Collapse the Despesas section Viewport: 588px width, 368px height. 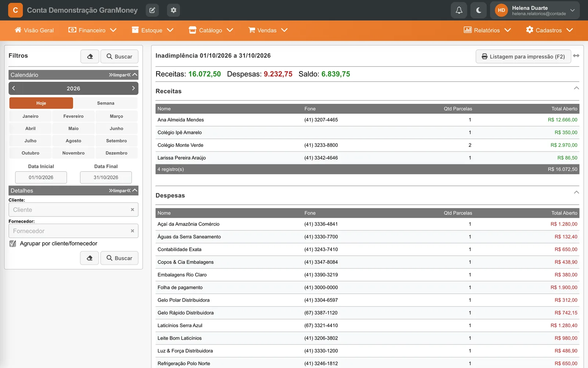(x=576, y=192)
